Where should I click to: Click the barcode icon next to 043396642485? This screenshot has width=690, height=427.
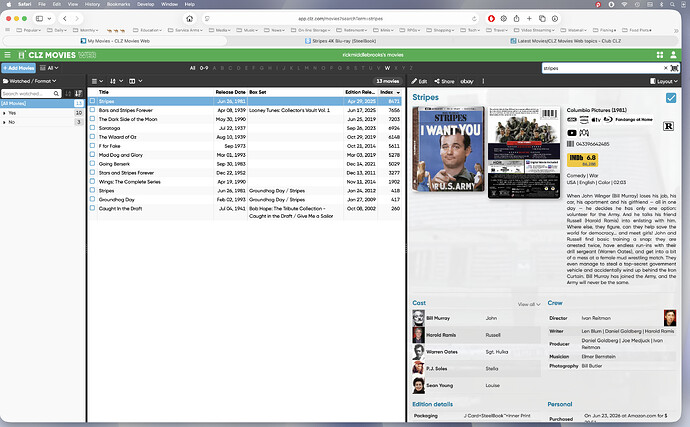pyautogui.click(x=570, y=144)
